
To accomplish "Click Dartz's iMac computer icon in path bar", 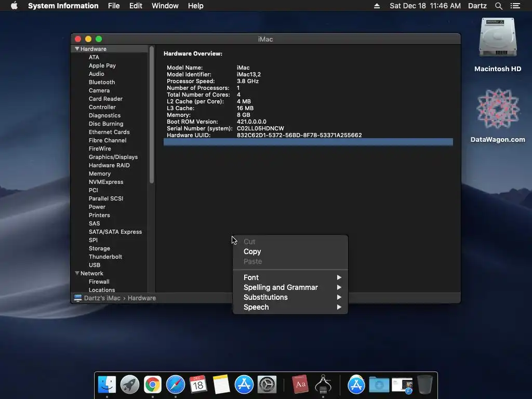I will click(x=78, y=298).
